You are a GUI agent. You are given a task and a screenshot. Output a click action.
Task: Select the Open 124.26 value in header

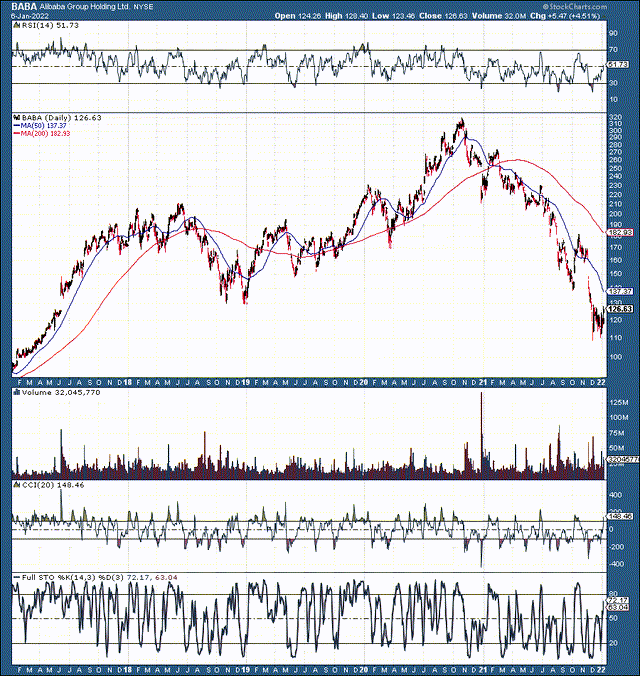[x=298, y=16]
